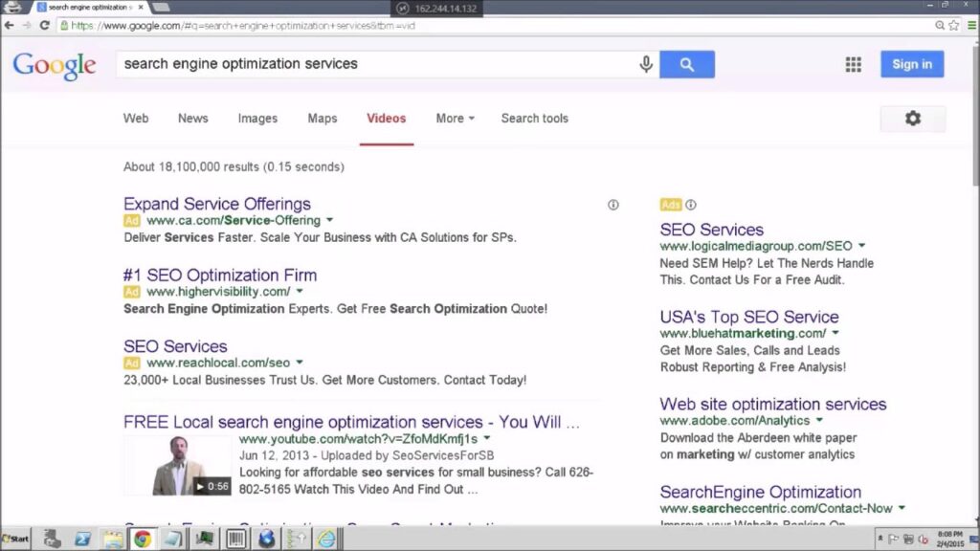Expand arrow next to bluehatmarketing.com
Screen dimensions: 980x551
[835, 334]
